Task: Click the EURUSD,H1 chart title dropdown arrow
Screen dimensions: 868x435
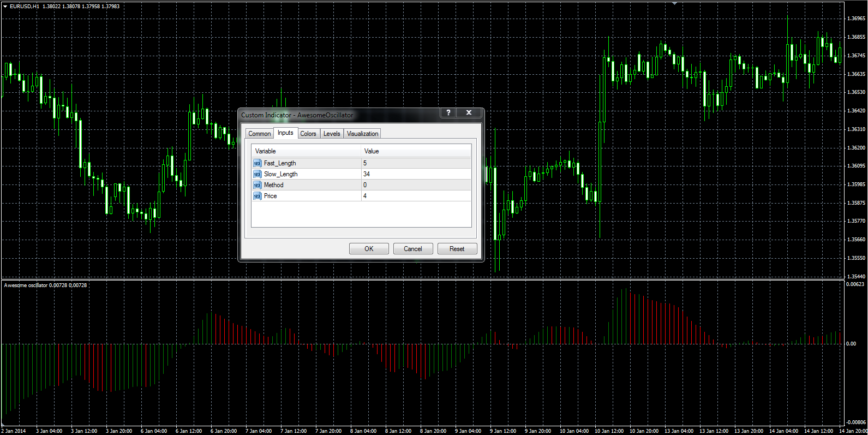Action: click(5, 7)
